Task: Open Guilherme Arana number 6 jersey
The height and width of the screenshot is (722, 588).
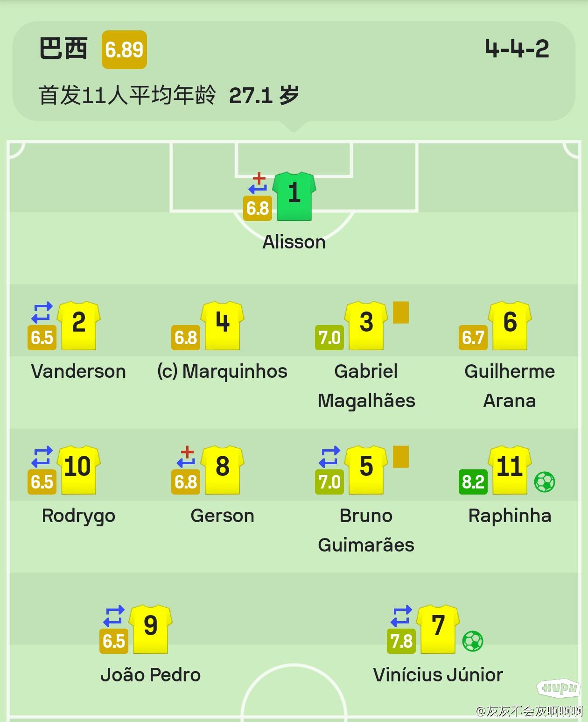Action: [510, 326]
